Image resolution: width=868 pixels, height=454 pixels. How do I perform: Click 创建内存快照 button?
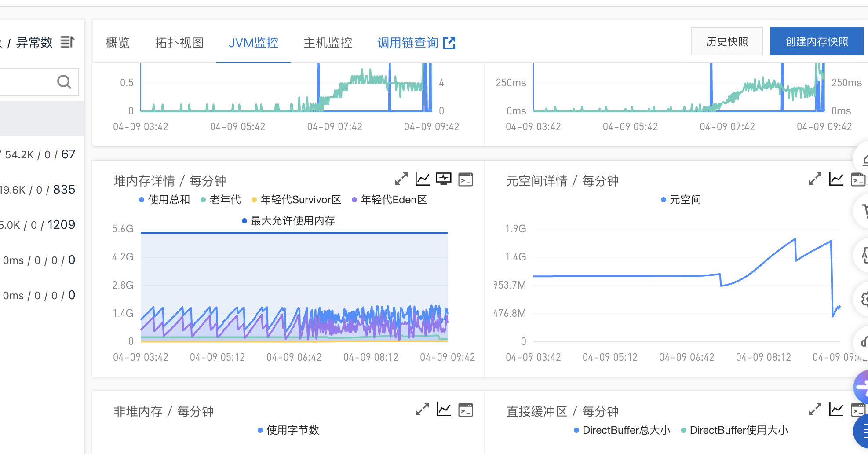[817, 41]
